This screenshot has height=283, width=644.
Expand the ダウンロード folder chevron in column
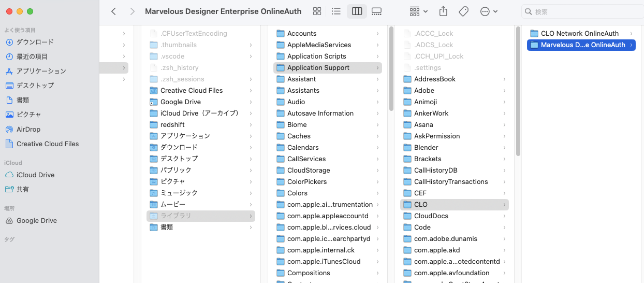click(x=251, y=147)
